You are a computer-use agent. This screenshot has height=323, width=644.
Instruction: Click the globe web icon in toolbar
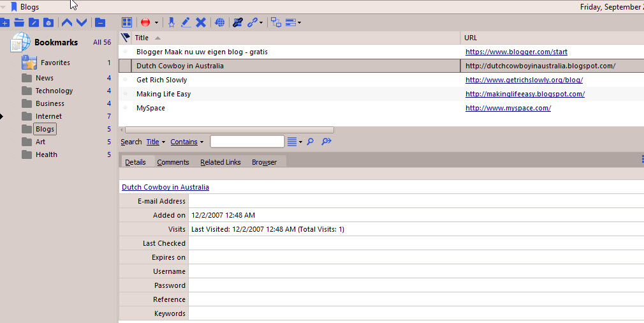click(220, 22)
